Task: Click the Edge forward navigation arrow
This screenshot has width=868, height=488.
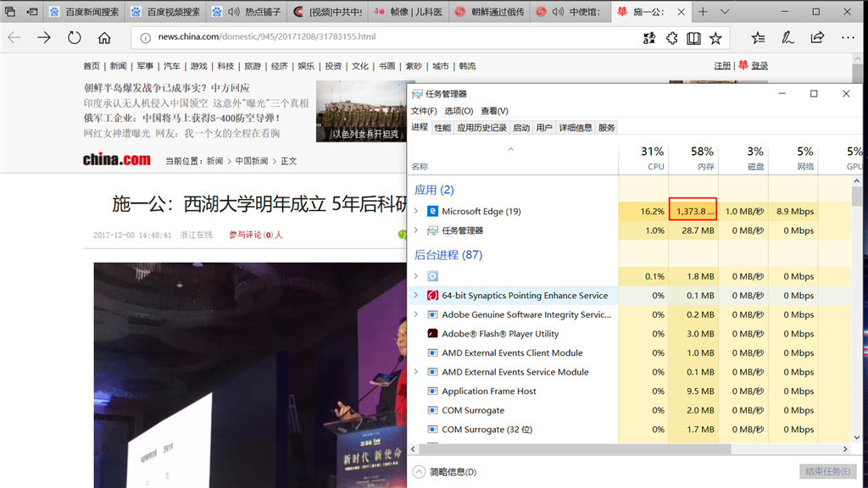Action: (x=44, y=37)
